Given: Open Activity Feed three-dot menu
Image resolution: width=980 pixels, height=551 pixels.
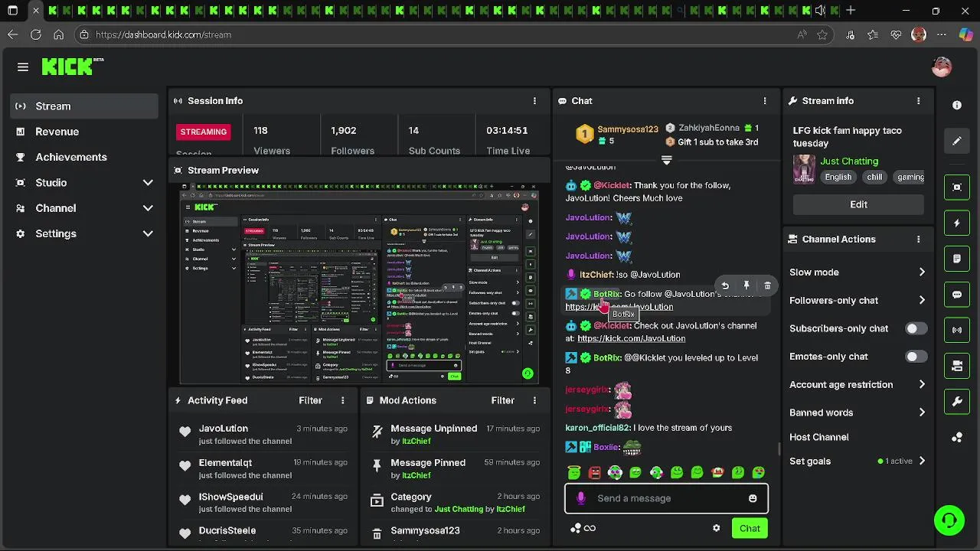Looking at the screenshot, I should pos(342,400).
